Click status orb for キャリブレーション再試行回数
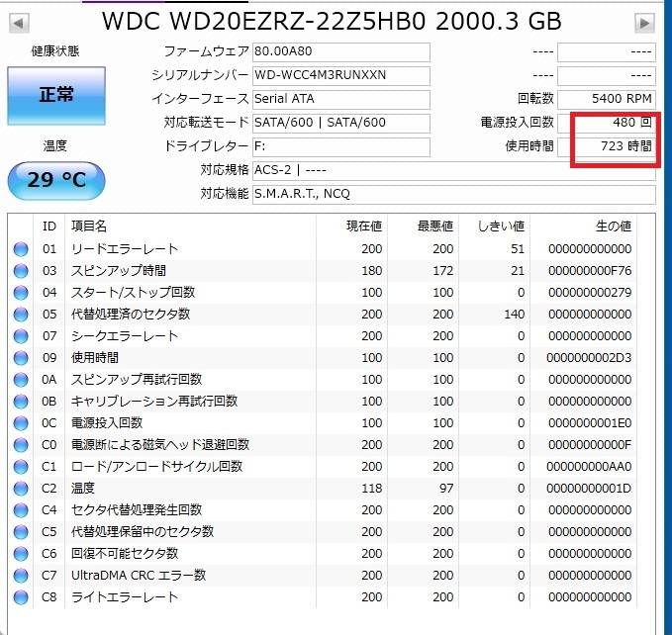 (x=21, y=402)
